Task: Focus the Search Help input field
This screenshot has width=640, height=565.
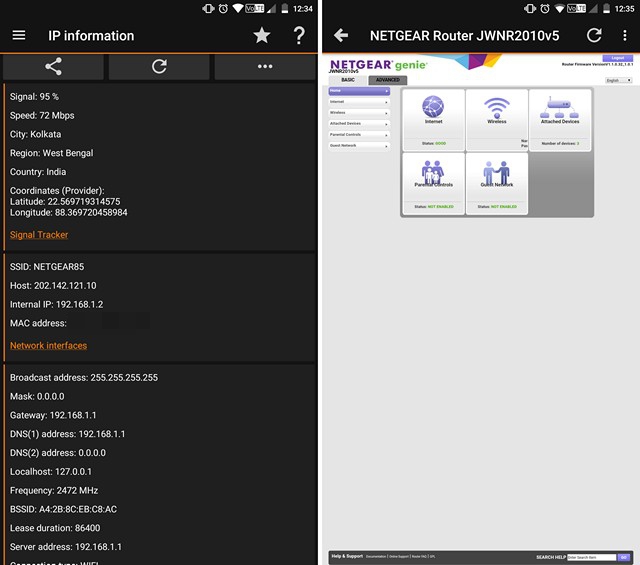Action: click(x=591, y=557)
